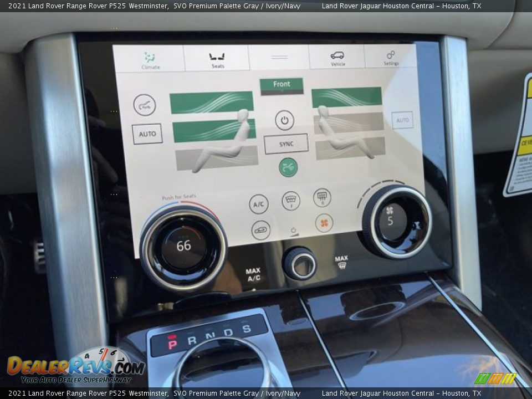Tap the center volume power knob
532x399 pixels.
tap(300, 263)
